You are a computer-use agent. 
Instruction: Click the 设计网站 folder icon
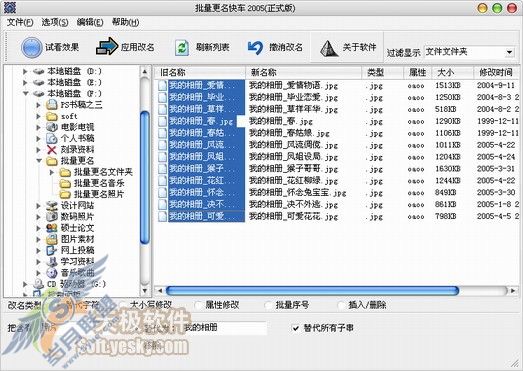point(52,206)
